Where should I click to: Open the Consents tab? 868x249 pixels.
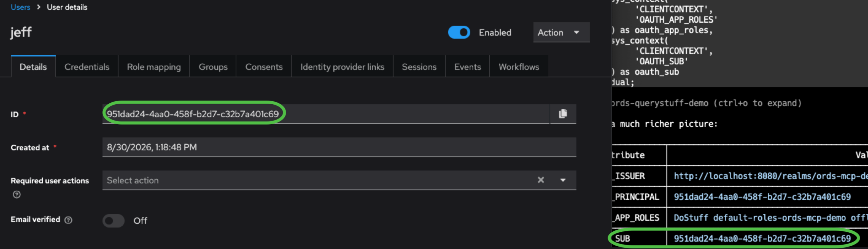click(264, 67)
